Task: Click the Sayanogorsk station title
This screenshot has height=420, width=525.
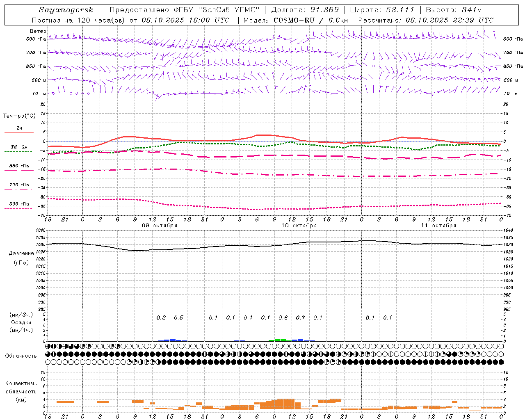Action: coord(66,10)
